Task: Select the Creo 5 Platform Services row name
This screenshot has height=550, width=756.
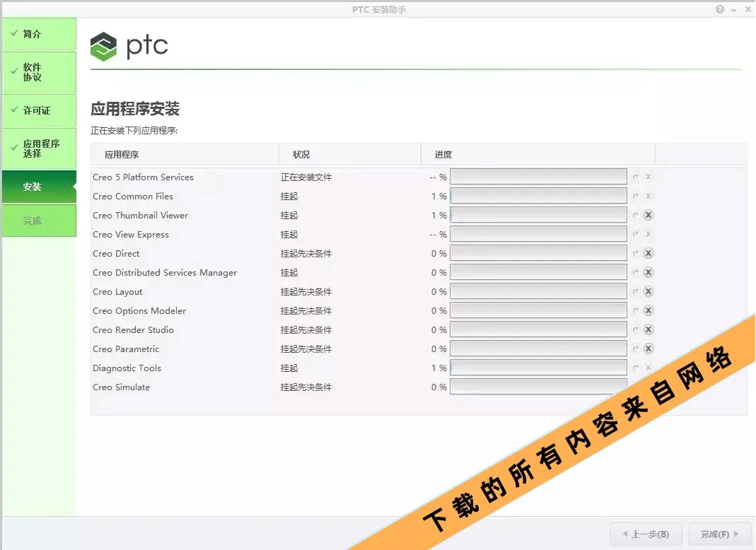Action: click(x=143, y=177)
